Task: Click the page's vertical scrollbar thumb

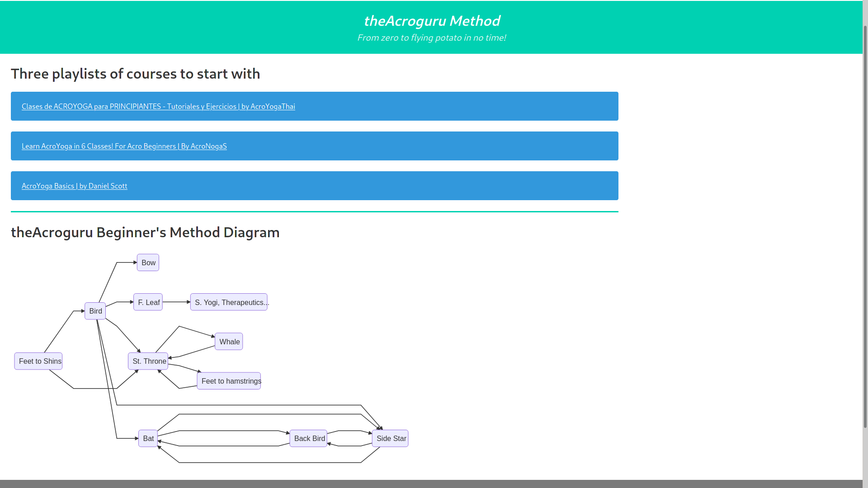Action: (x=865, y=226)
